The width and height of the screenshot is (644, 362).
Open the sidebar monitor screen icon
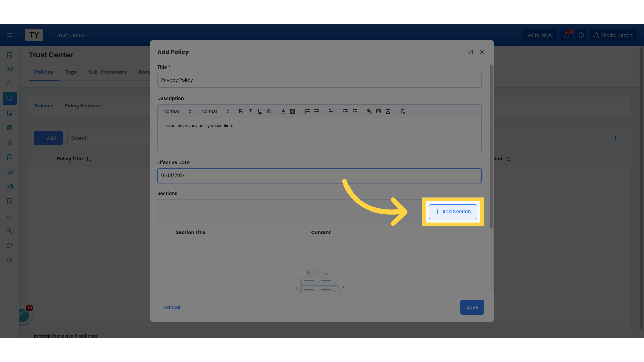(10, 172)
